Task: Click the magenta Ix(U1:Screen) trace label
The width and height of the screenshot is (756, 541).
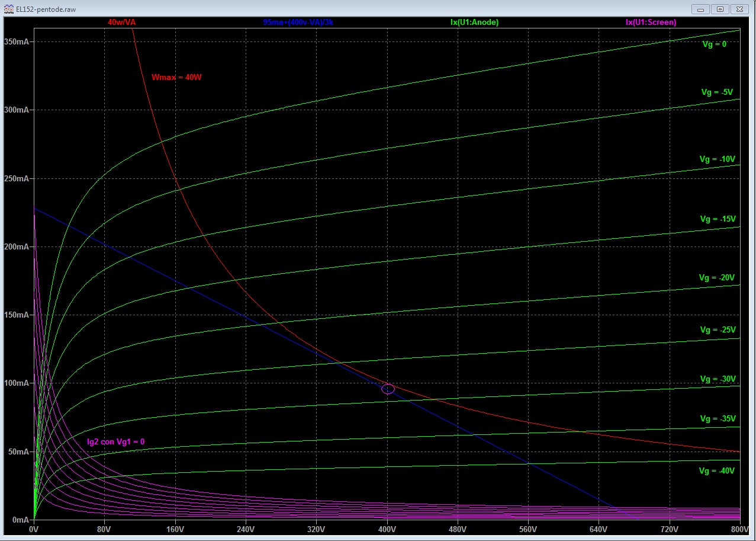Action: [651, 22]
